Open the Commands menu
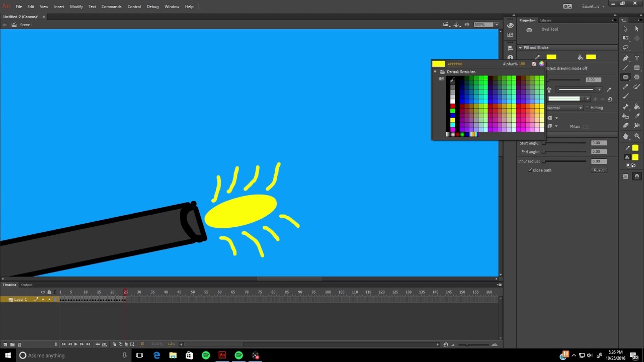The height and width of the screenshot is (362, 644). (x=111, y=7)
